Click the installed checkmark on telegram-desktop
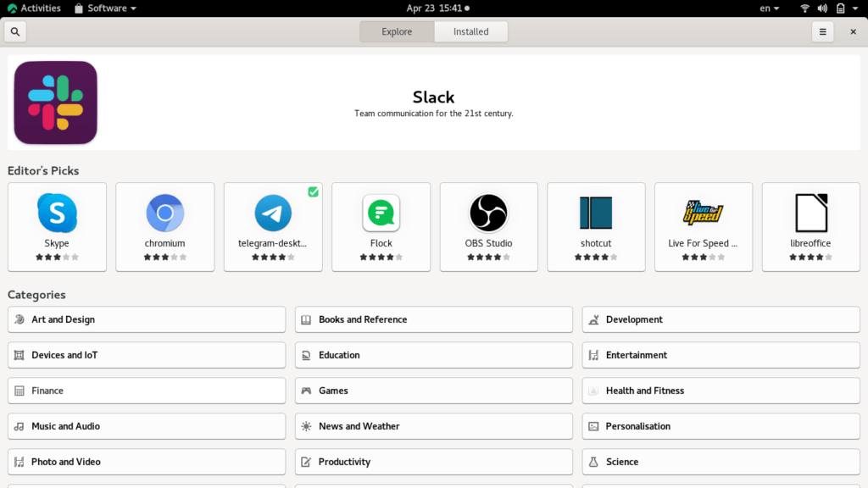Image resolution: width=868 pixels, height=488 pixels. click(314, 192)
